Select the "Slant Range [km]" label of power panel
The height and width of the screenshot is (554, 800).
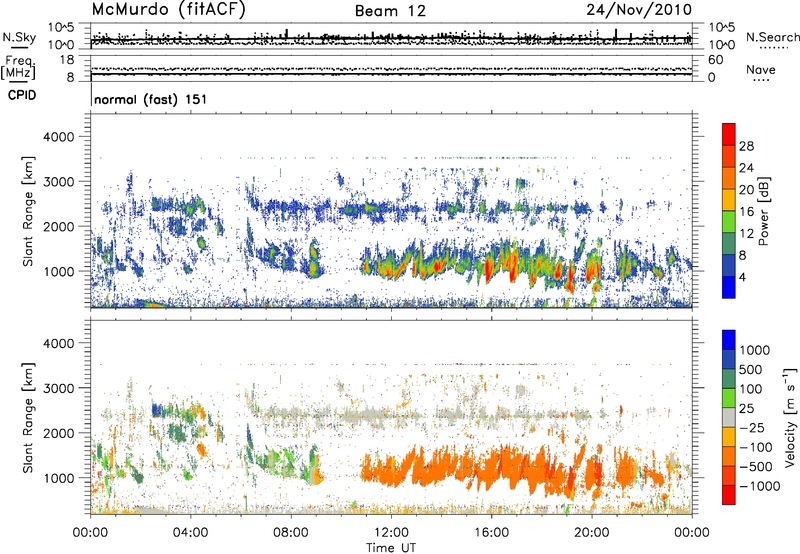coord(28,211)
